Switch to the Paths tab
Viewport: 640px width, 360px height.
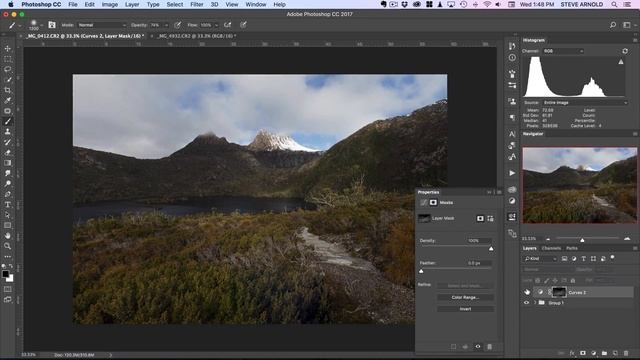coord(572,248)
